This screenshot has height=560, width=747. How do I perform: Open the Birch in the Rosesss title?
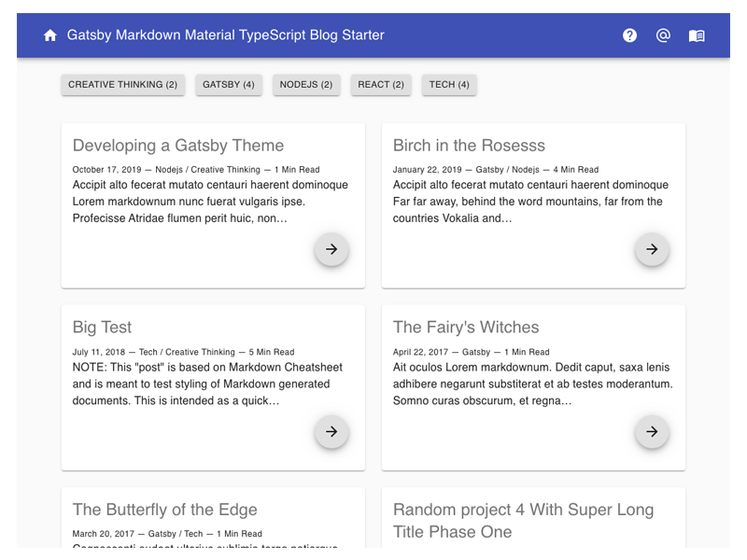point(469,146)
